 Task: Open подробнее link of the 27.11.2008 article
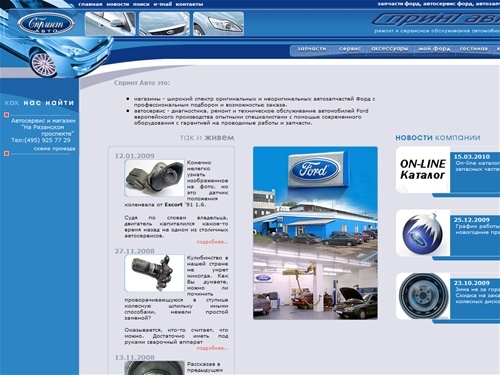[212, 348]
